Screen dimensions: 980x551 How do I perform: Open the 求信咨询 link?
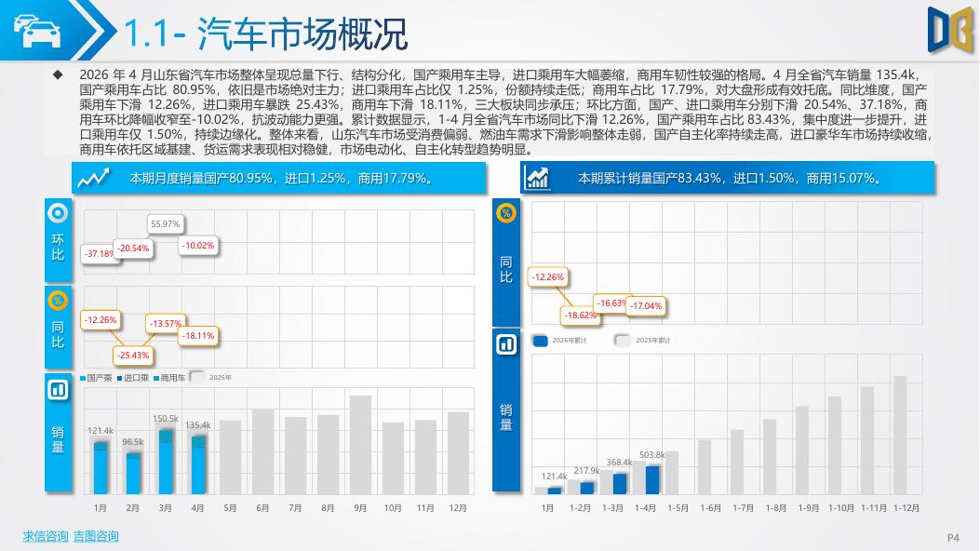pyautogui.click(x=46, y=536)
